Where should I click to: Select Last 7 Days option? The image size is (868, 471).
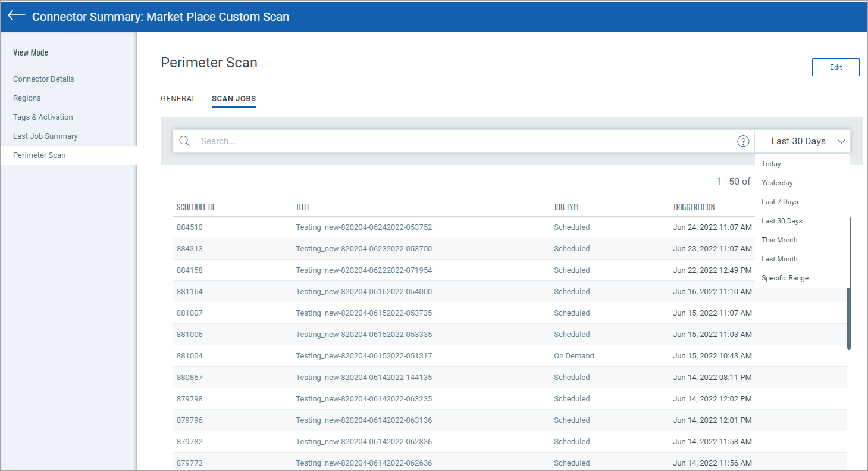779,202
